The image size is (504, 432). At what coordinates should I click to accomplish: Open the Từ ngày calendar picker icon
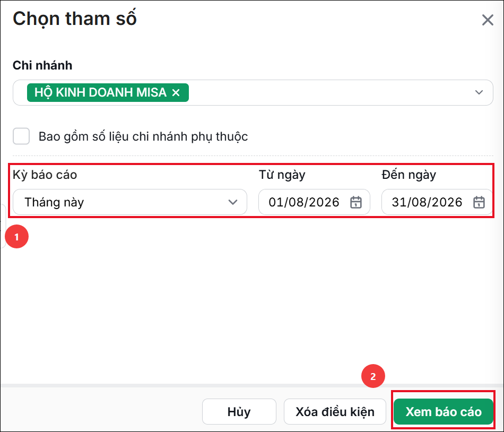coord(356,202)
